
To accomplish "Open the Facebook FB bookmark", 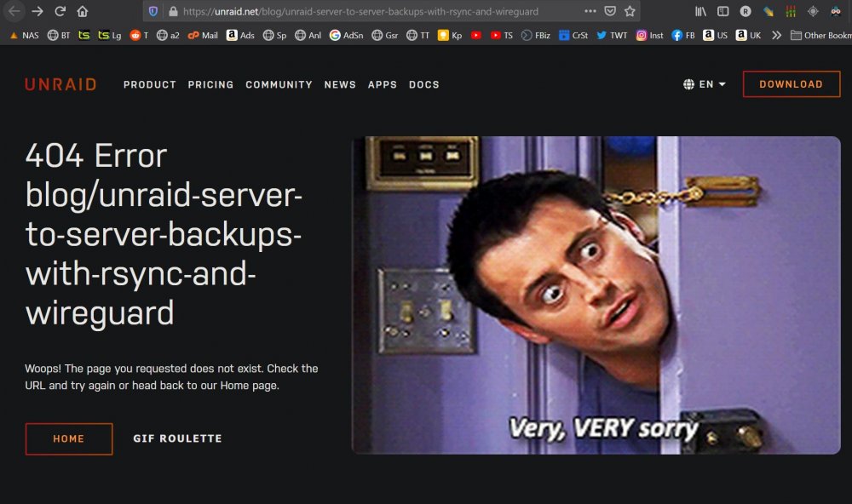I will pos(683,35).
